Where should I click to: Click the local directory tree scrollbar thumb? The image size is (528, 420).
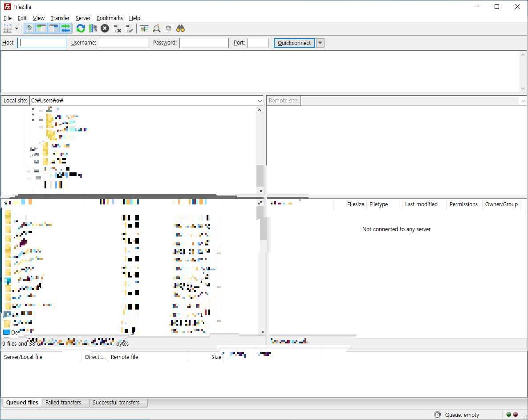(x=260, y=175)
